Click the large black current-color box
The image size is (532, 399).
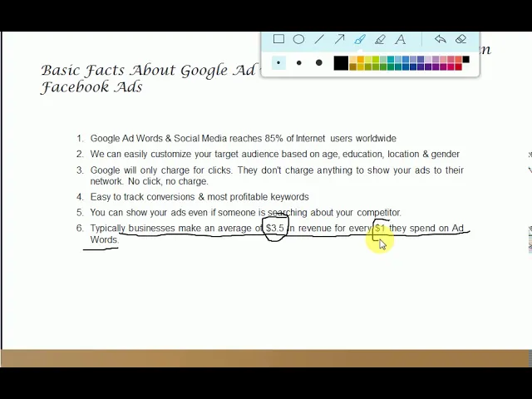[341, 63]
